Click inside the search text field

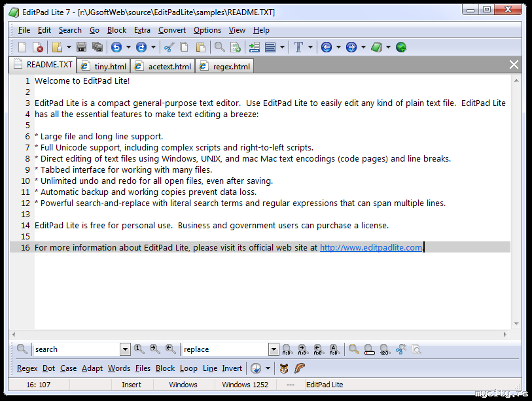pos(77,349)
